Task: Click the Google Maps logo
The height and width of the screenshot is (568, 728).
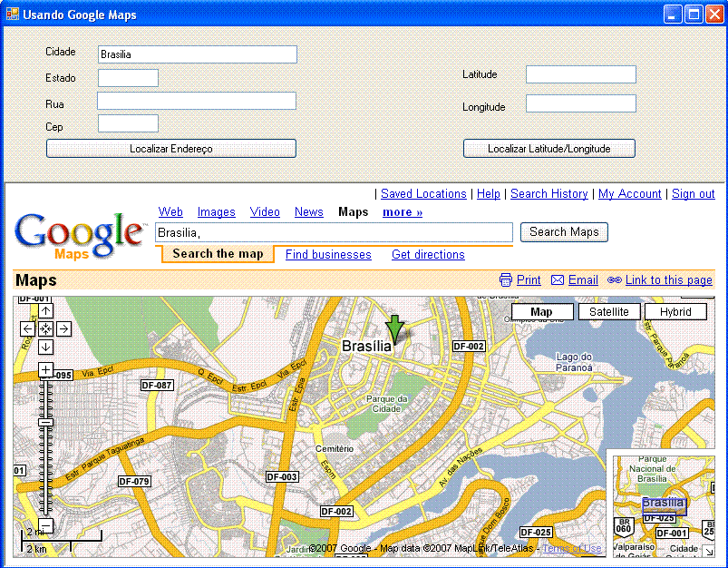Action: coord(79,235)
